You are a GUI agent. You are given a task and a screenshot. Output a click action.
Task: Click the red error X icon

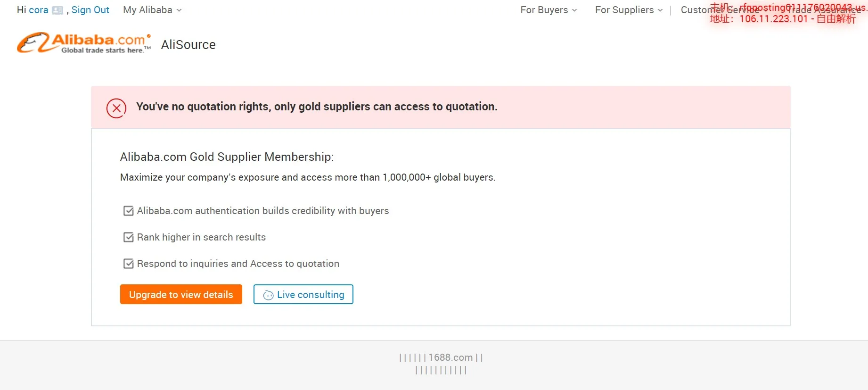[116, 108]
